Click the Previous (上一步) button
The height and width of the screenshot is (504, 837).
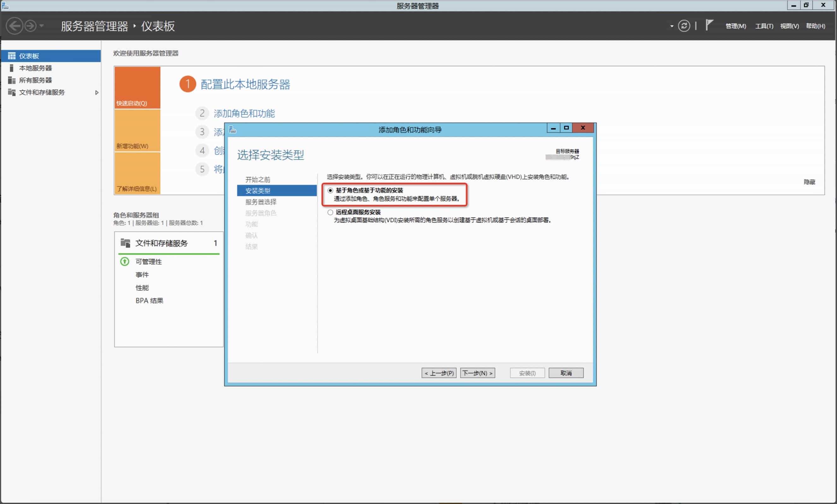pos(439,373)
